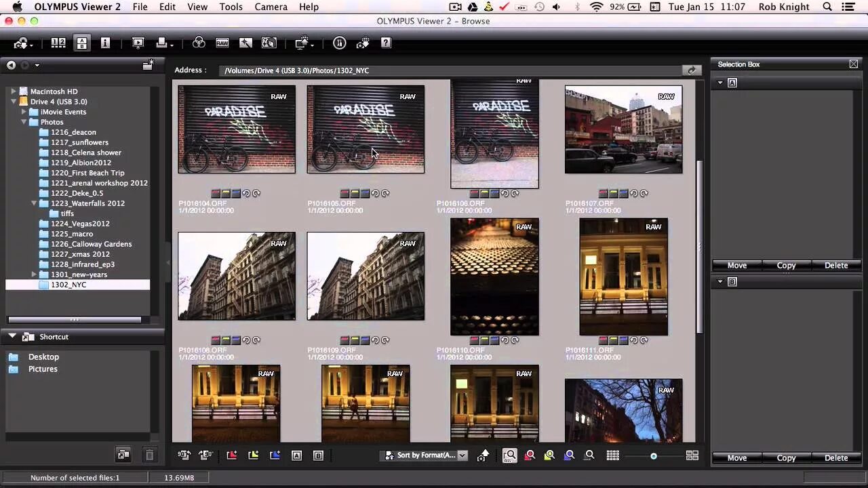Screen dimensions: 868x488
Task: Open the help question mark icon
Action: [386, 43]
